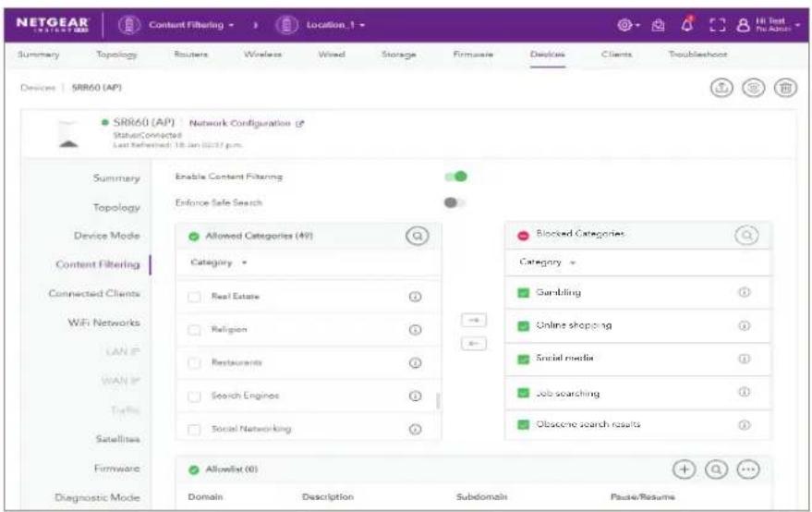Open the user account profile icon
Viewport: 812px width, 512px height.
click(743, 25)
